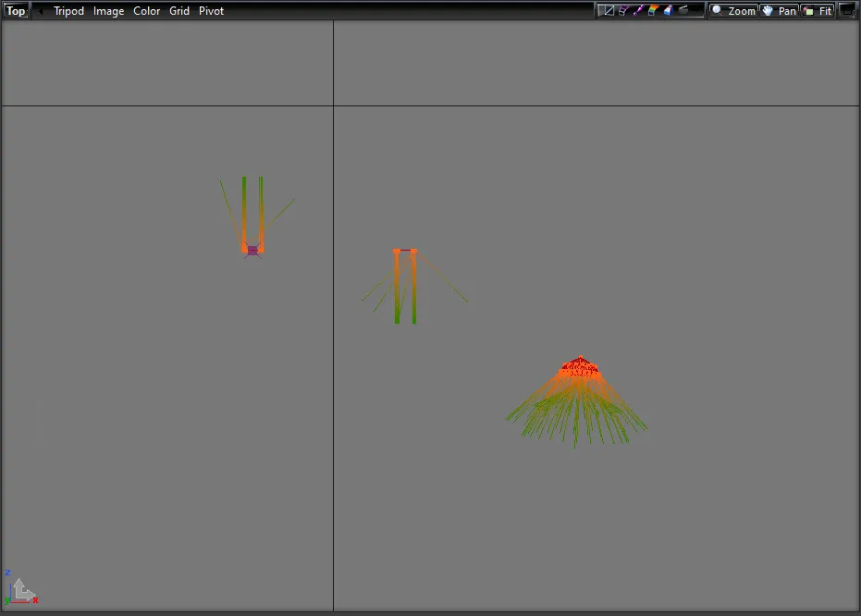This screenshot has width=861, height=616.
Task: Click the XYZ axis move arrows icon
Action: tap(21, 590)
